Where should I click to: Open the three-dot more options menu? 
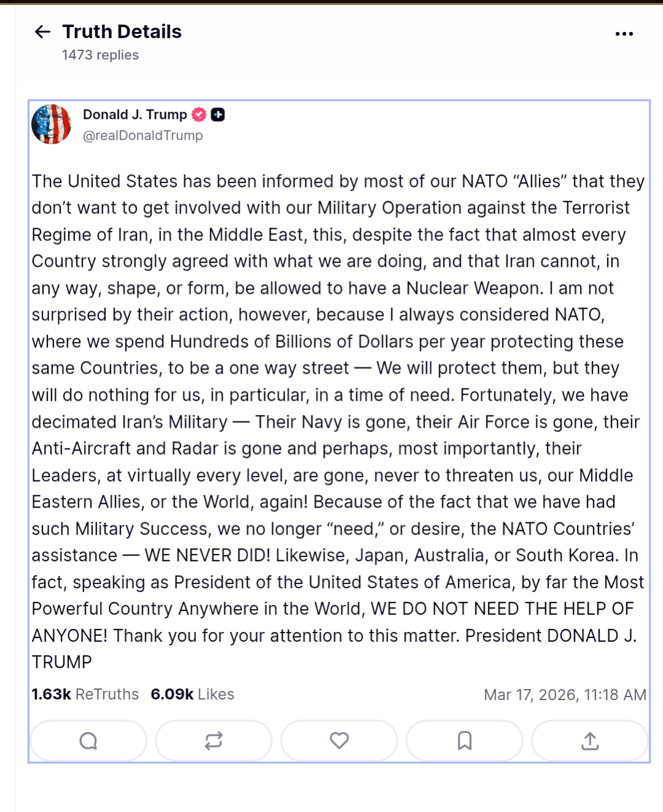point(624,34)
